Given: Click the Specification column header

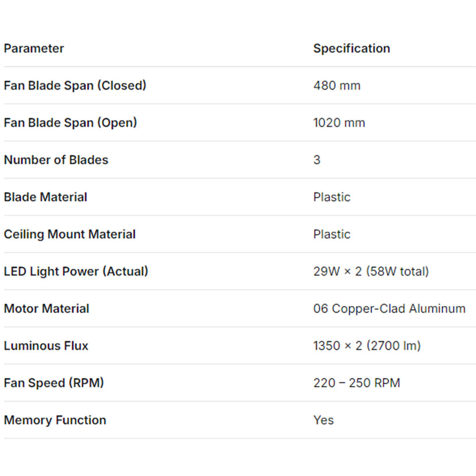Looking at the screenshot, I should [x=352, y=49].
